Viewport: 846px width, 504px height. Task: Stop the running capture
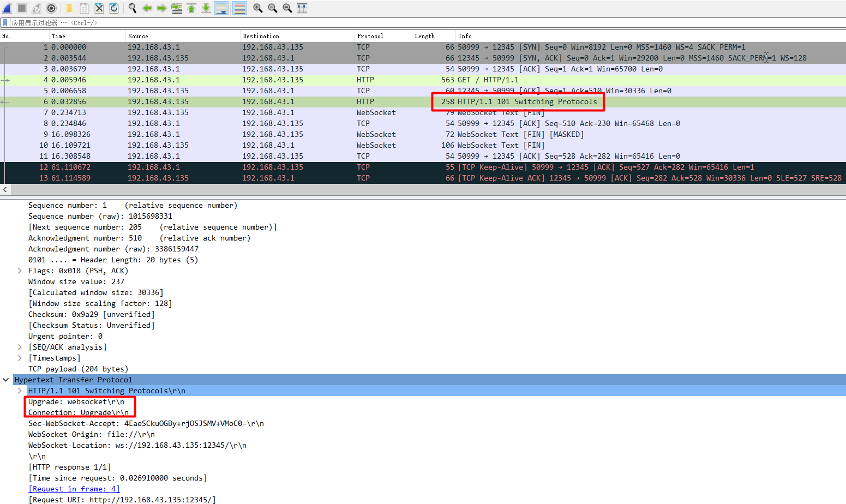tap(21, 8)
